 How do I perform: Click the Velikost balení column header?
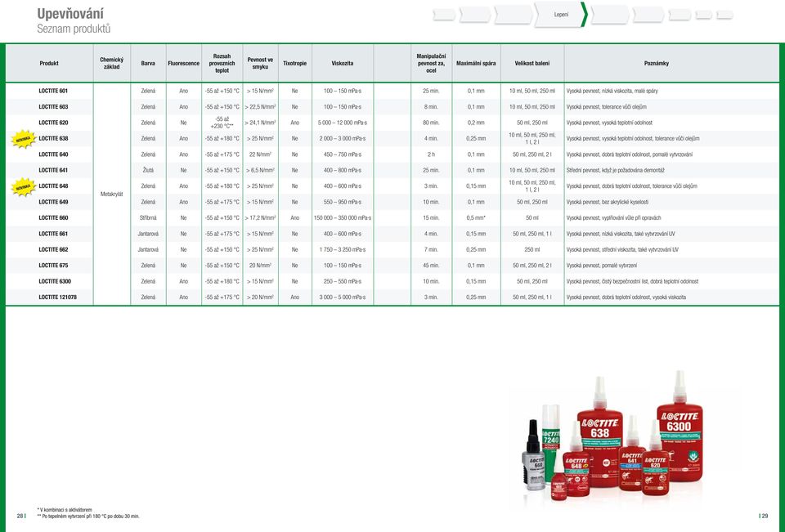click(532, 64)
